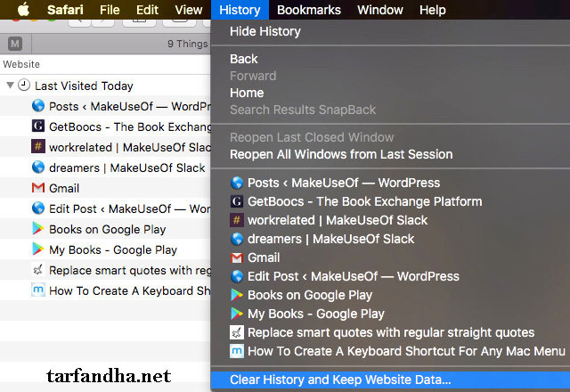The height and width of the screenshot is (392, 570).
Task: Click the M pinned tab icon
Action: click(15, 44)
